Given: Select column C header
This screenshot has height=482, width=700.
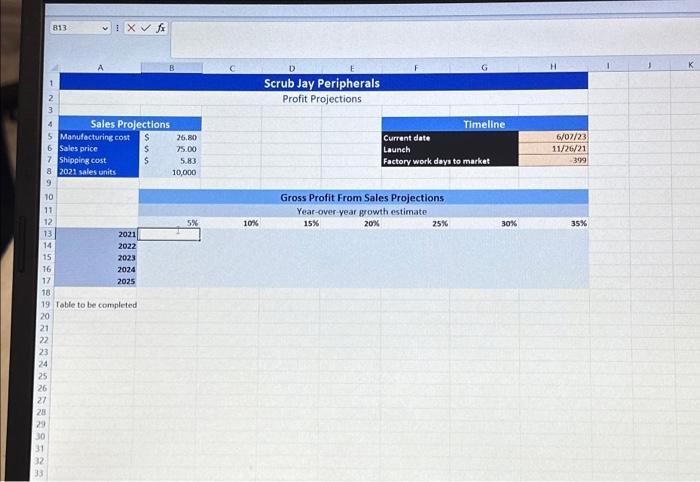Looking at the screenshot, I should [x=232, y=68].
